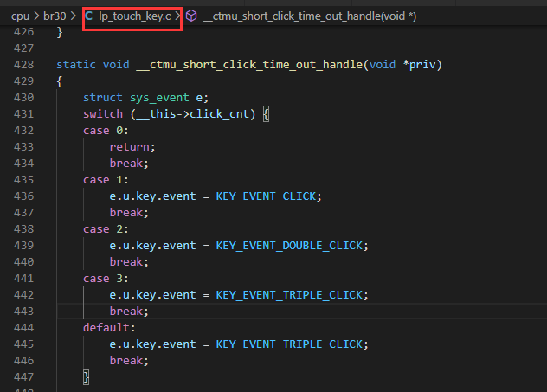Click line number 431 in the gutter
This screenshot has height=392, width=547.
(24, 114)
